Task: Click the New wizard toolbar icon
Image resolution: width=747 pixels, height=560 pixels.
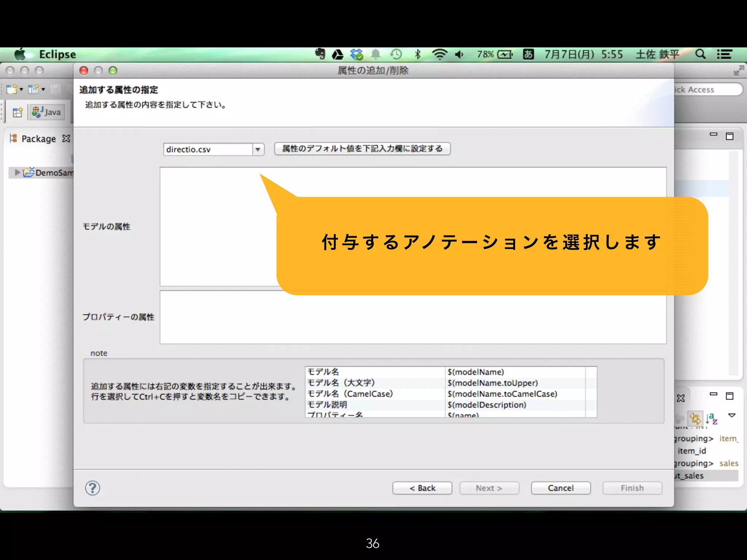Action: pos(12,89)
